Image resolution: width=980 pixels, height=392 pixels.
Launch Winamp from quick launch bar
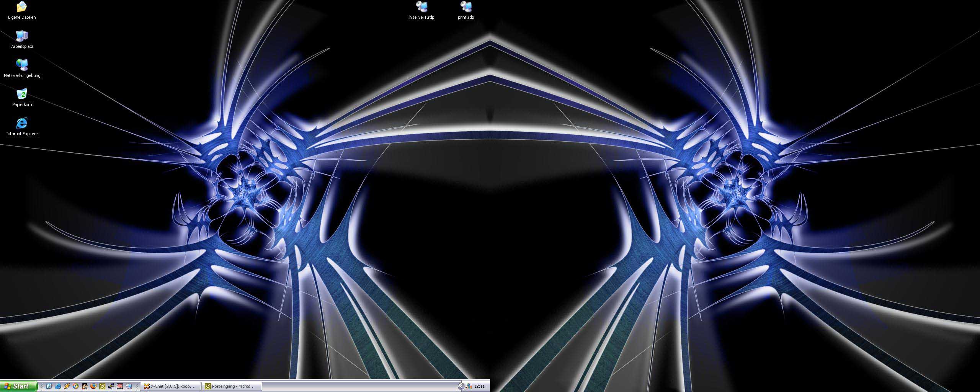click(67, 386)
